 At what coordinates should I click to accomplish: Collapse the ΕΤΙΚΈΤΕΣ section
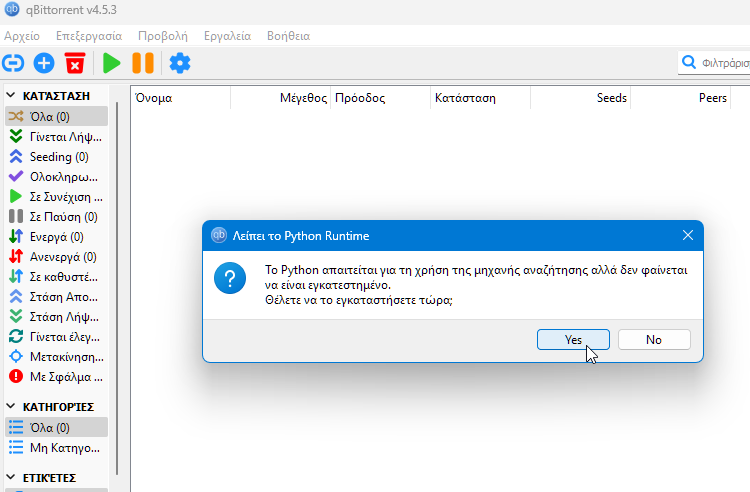coord(11,477)
